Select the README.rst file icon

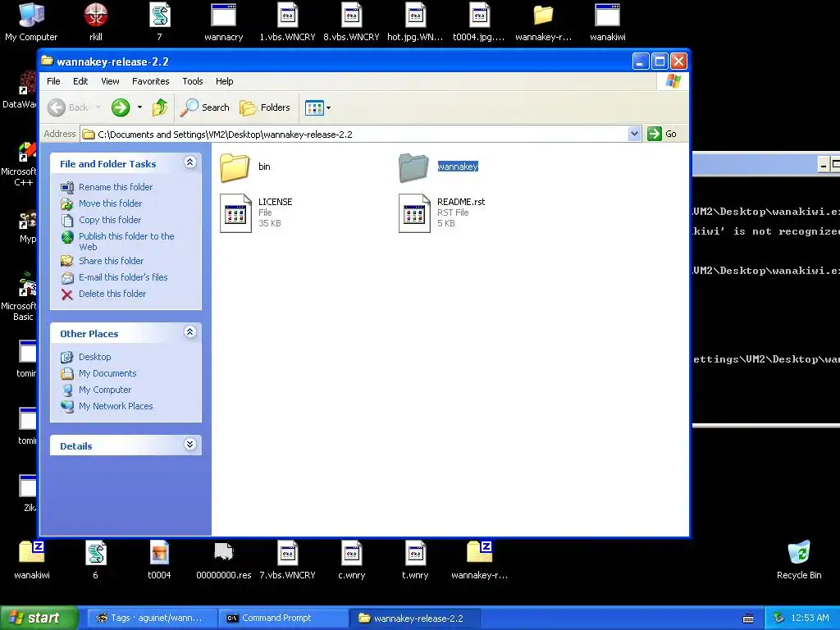tap(414, 213)
